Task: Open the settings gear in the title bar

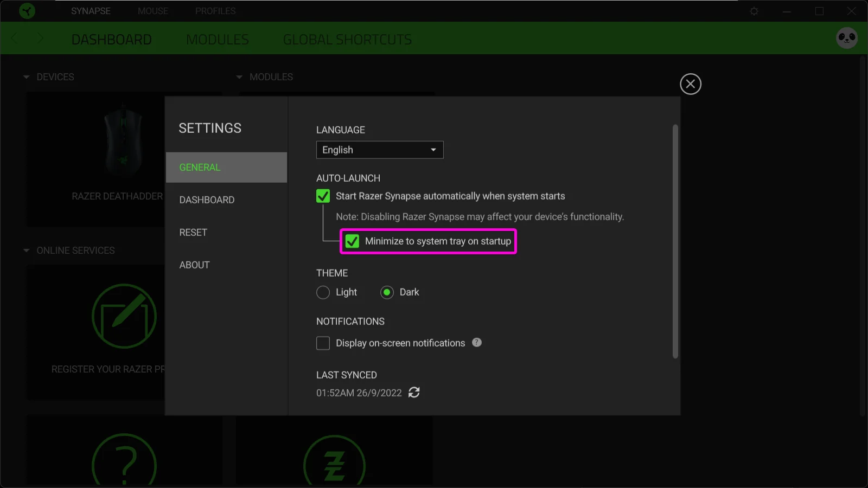Action: click(754, 11)
